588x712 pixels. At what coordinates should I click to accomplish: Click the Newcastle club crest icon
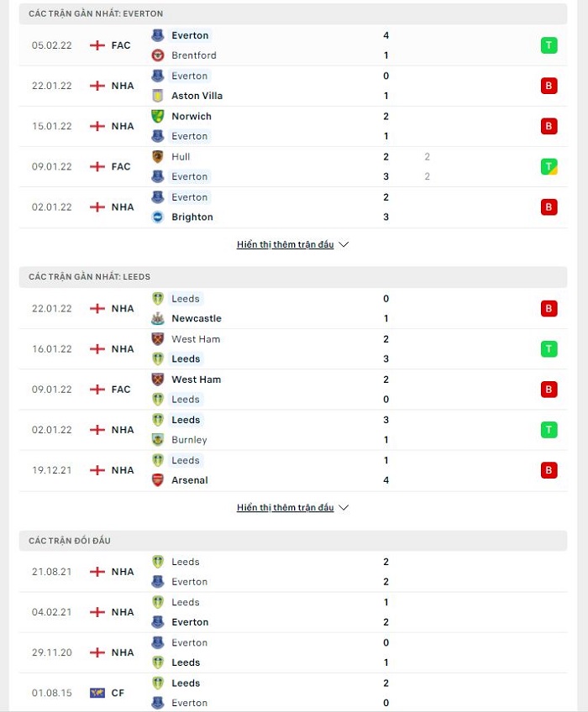click(x=158, y=318)
